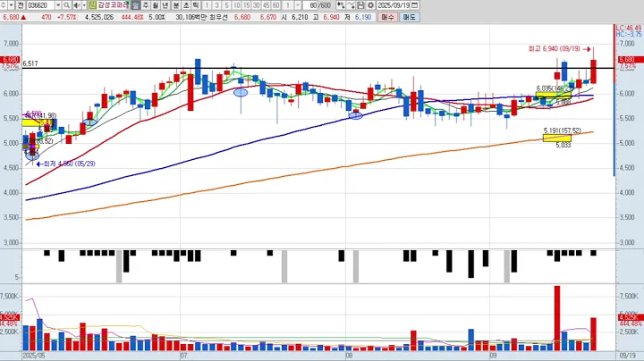Click the stock name 감성코퍼레이션 field

(113, 5)
